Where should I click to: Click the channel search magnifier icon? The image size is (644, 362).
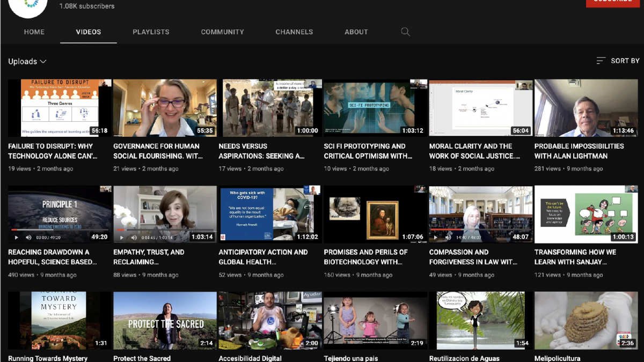tap(405, 32)
